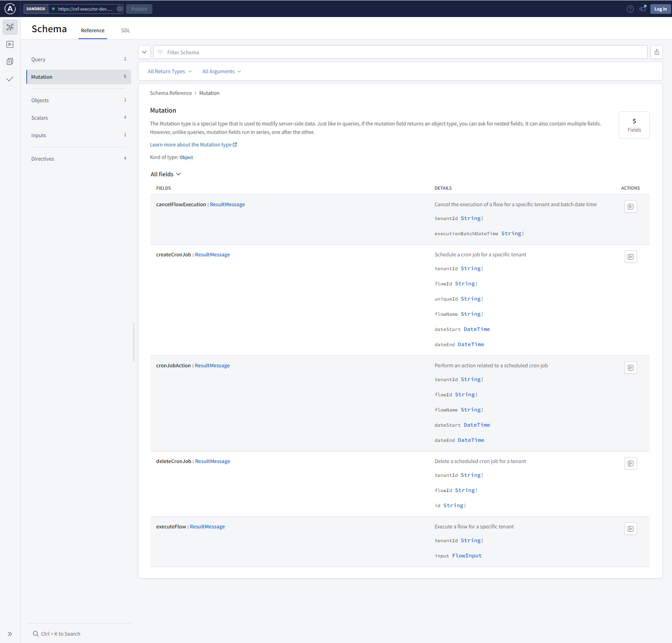The width and height of the screenshot is (672, 643).
Task: Open String type of deleteCronJob id
Action: 454,505
